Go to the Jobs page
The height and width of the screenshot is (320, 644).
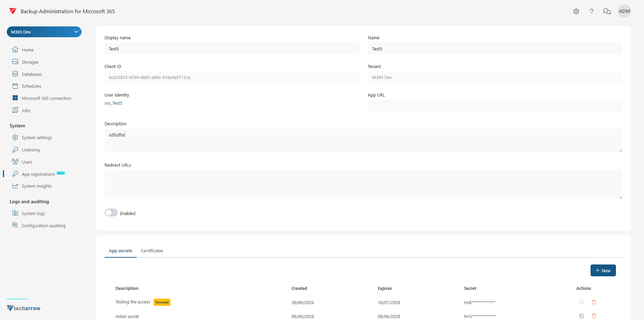(26, 111)
